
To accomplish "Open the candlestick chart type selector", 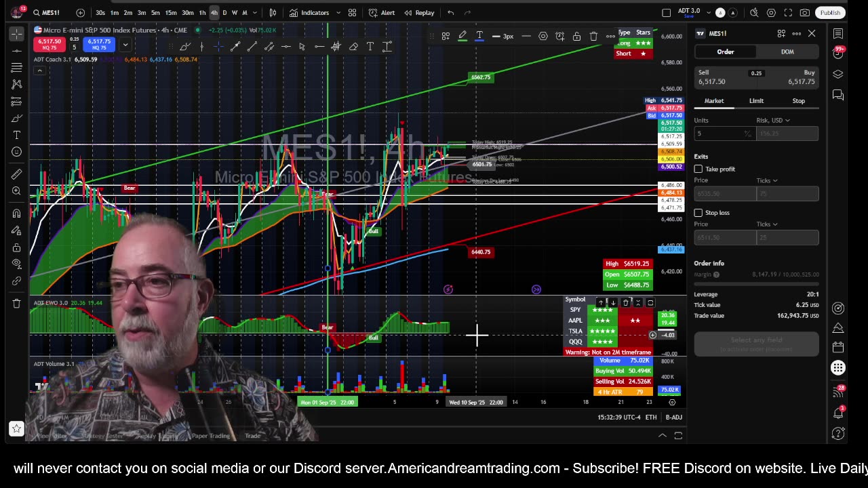I will pyautogui.click(x=273, y=13).
